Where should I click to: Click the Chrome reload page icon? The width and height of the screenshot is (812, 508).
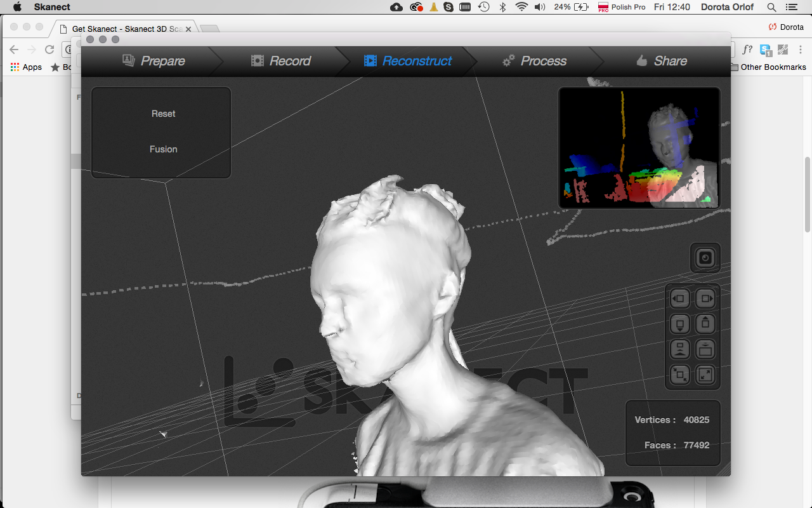click(x=49, y=49)
